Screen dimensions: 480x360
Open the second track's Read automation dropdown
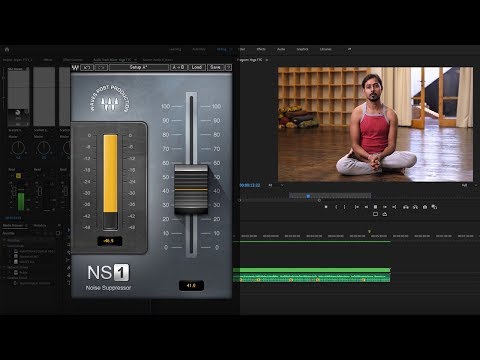pos(44,169)
